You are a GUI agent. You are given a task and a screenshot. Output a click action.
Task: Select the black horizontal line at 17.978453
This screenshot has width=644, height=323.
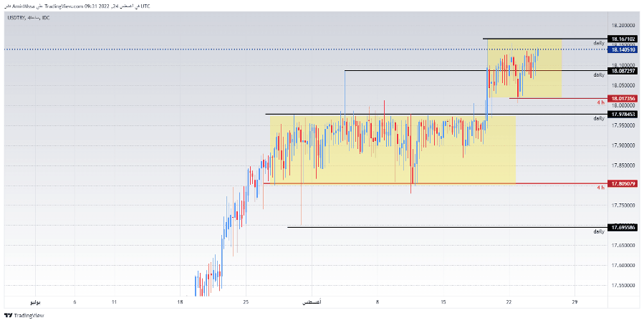coord(436,114)
